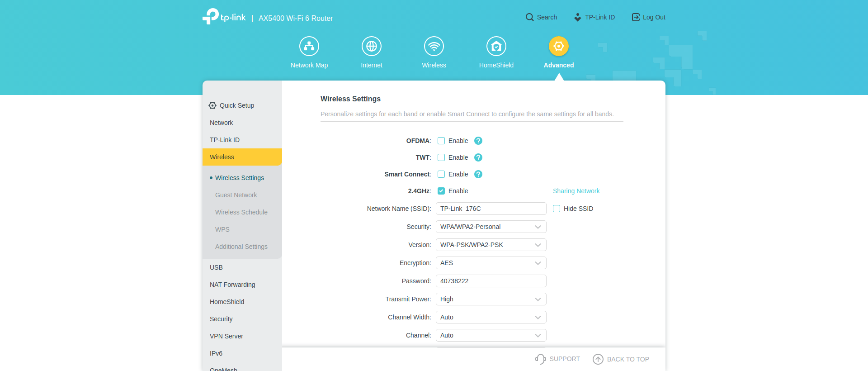Open the Transmit Power dropdown
Image resolution: width=868 pixels, height=371 pixels.
click(491, 299)
